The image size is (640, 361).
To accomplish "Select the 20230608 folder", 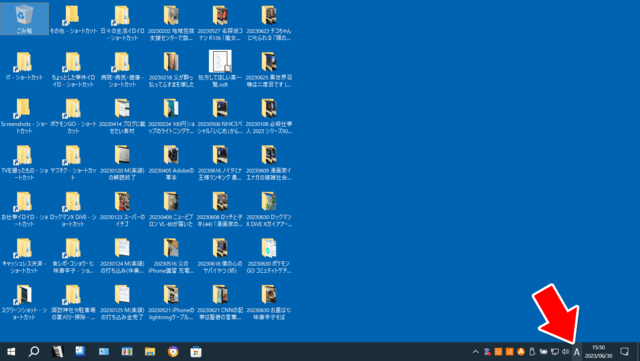I will (220, 209).
